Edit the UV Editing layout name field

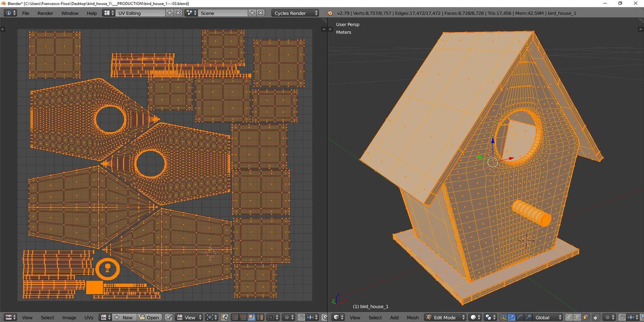141,13
